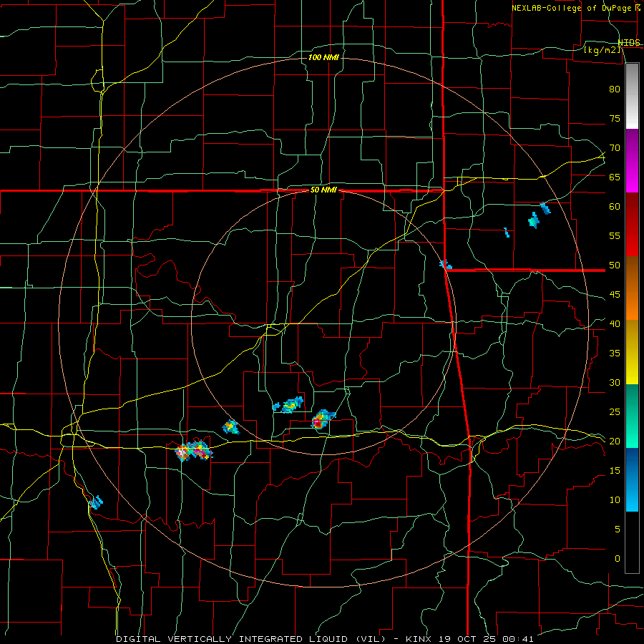Image resolution: width=644 pixels, height=644 pixels.
Task: Click the 10 value on the VIL scale
Action: [615, 500]
